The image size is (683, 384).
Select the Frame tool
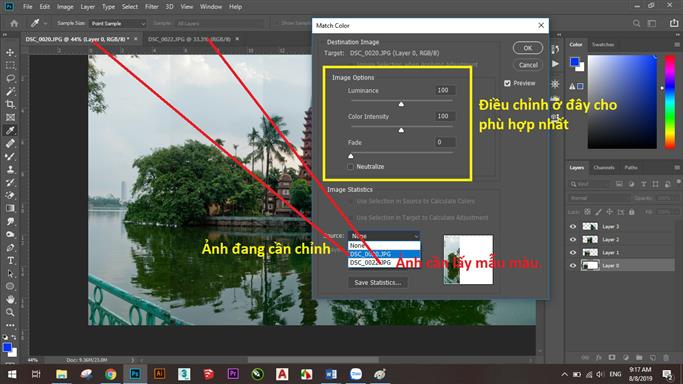10,118
